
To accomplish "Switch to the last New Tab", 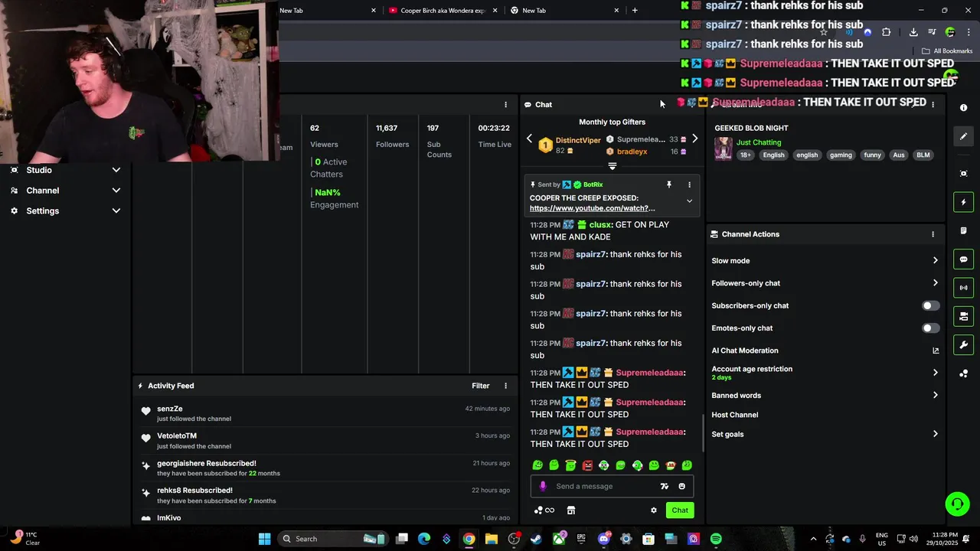I will pos(565,11).
